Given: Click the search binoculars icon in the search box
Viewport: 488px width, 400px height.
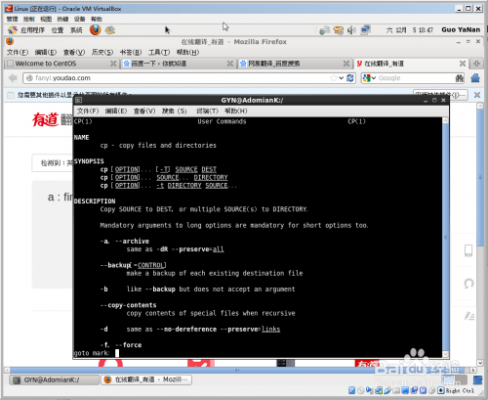Looking at the screenshot, I should [x=459, y=78].
